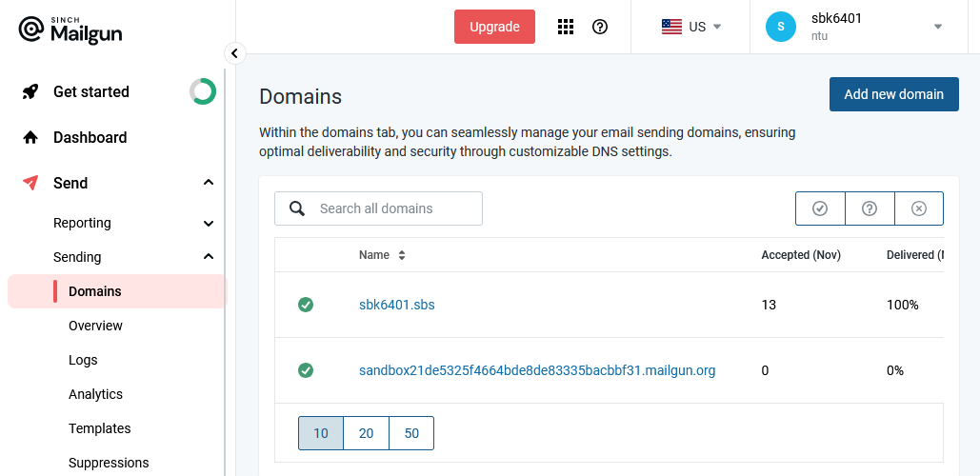Click the green check beside sbk6401.sbs

tap(306, 305)
